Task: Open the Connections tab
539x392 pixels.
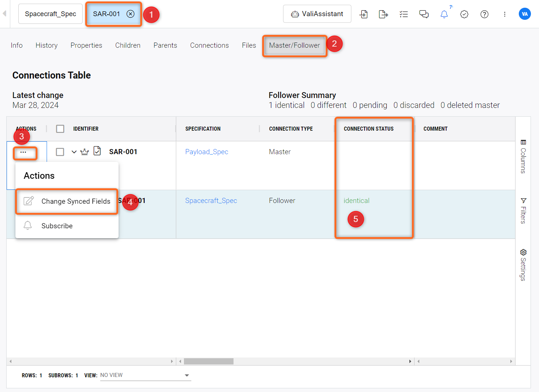Action: pos(209,45)
